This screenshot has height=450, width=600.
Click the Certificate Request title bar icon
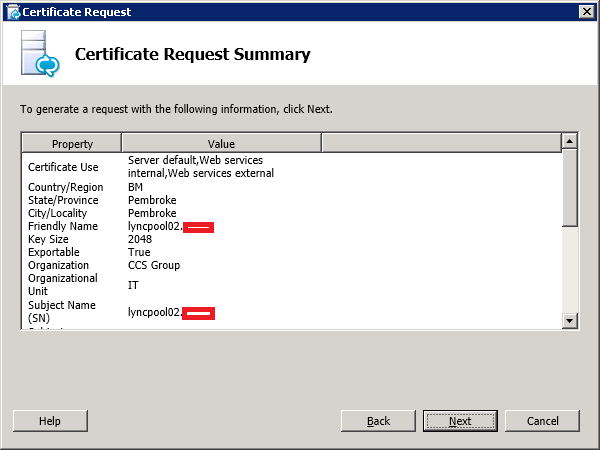point(13,11)
